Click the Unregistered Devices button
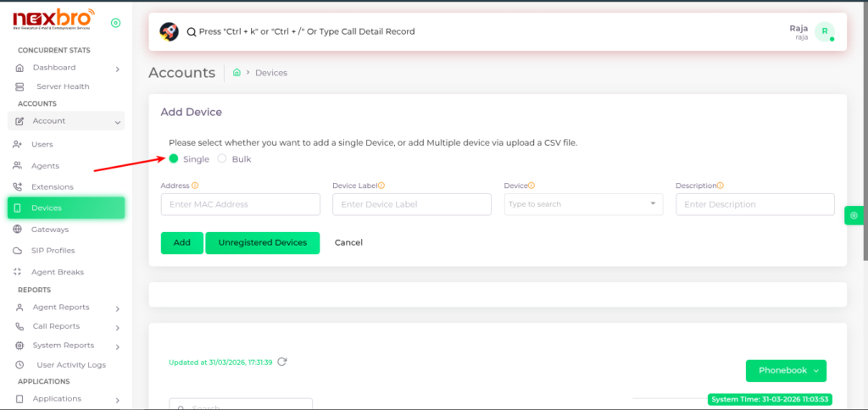 coord(262,242)
